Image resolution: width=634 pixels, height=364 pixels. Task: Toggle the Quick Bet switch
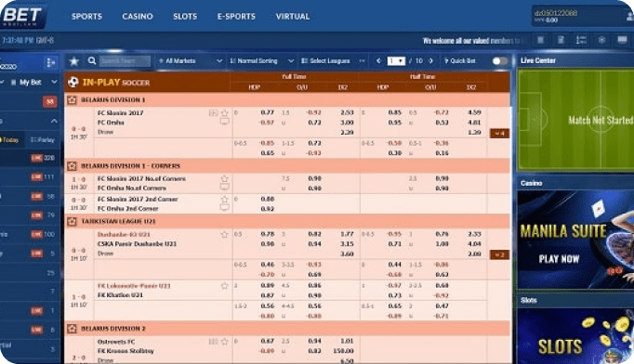500,61
